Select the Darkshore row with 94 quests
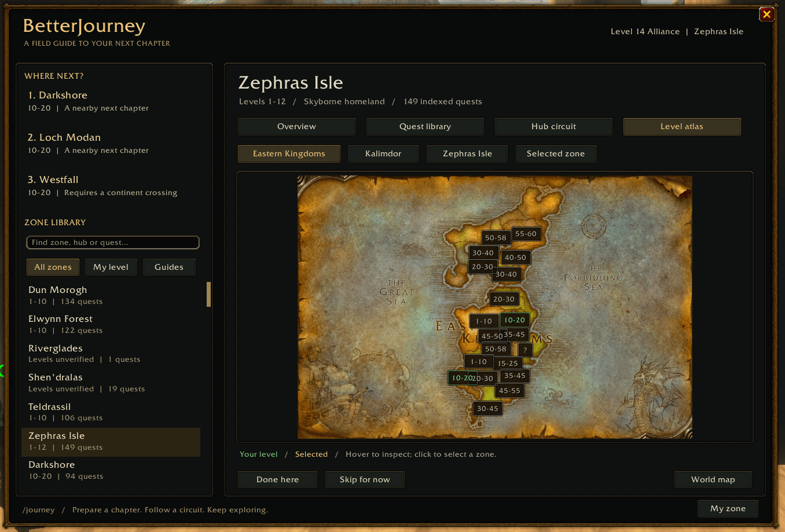This screenshot has width=785, height=532. click(x=111, y=471)
